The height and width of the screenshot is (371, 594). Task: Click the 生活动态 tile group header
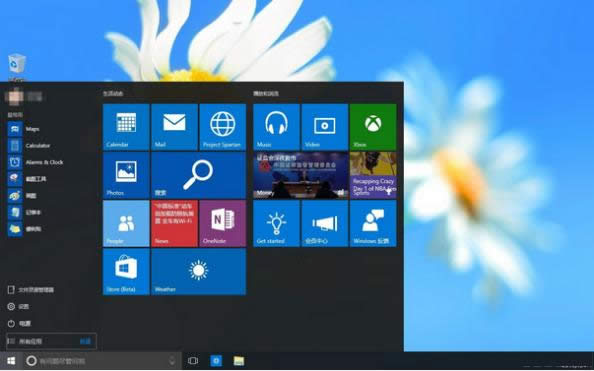point(113,93)
